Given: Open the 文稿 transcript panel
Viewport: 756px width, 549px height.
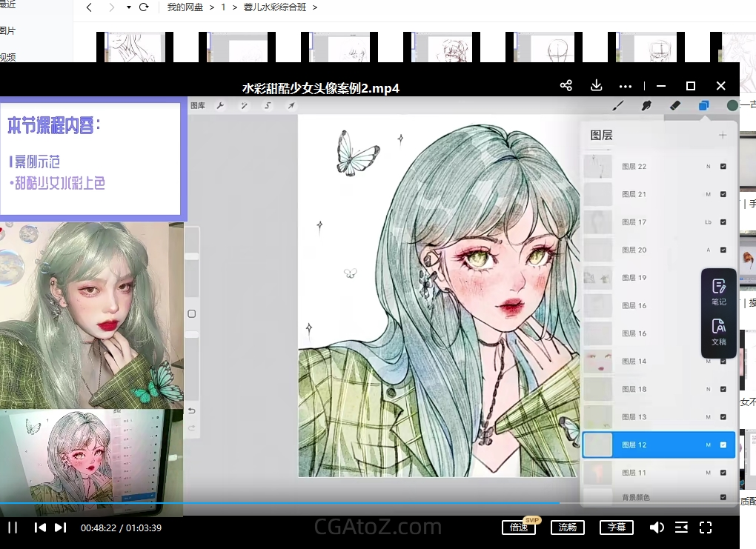Looking at the screenshot, I should click(x=718, y=332).
